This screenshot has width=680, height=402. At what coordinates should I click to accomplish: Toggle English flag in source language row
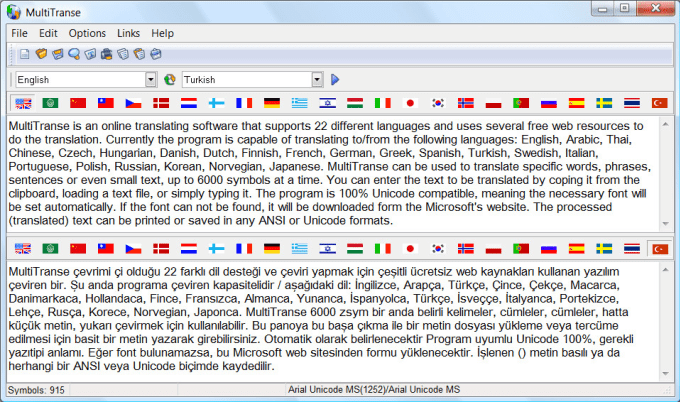(23, 103)
